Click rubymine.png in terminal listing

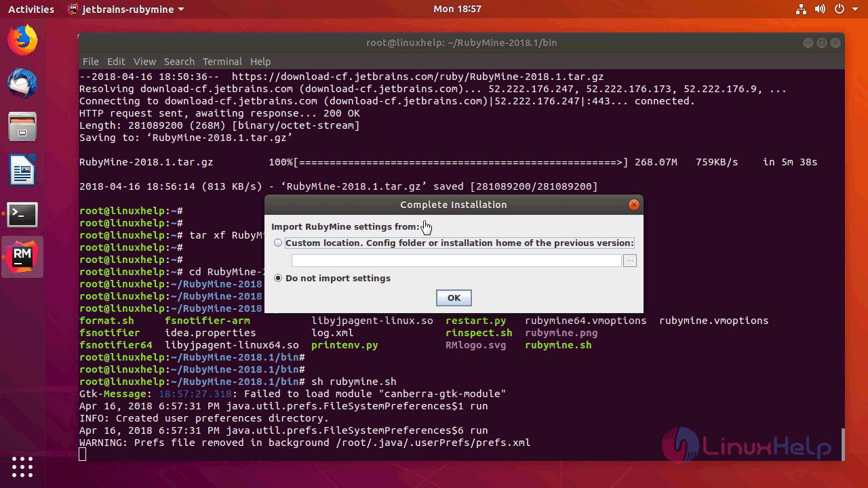[561, 333]
